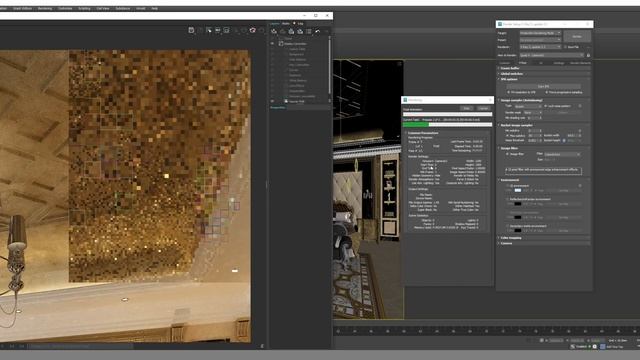640x360 pixels.
Task: Click Pause in the Rendering dialog
Action: (467, 108)
